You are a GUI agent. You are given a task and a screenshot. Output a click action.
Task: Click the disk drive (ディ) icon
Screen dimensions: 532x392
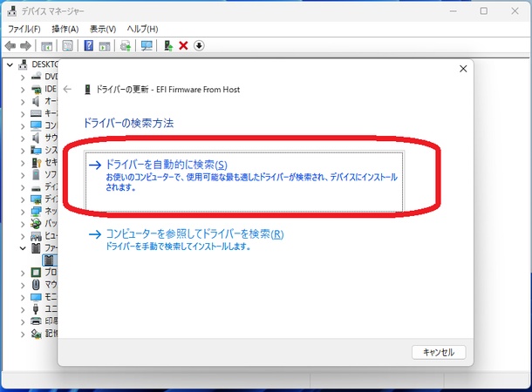click(x=36, y=188)
